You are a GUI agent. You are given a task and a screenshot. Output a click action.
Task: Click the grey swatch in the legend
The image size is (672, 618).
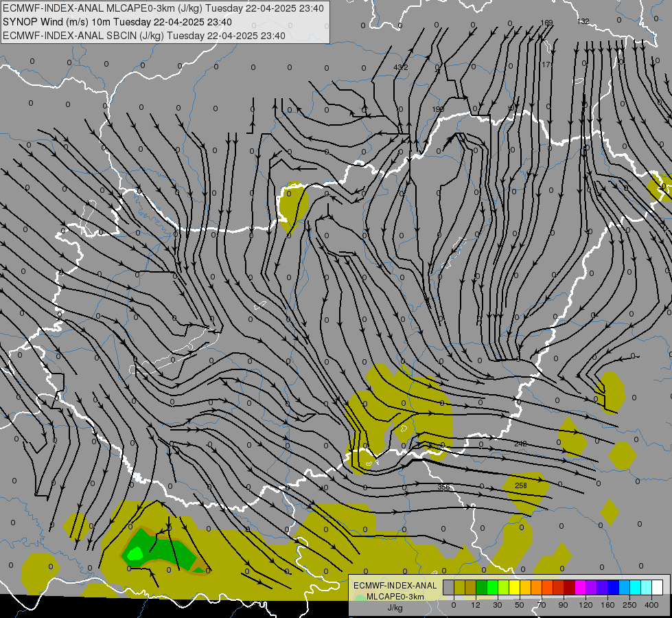[x=449, y=587]
